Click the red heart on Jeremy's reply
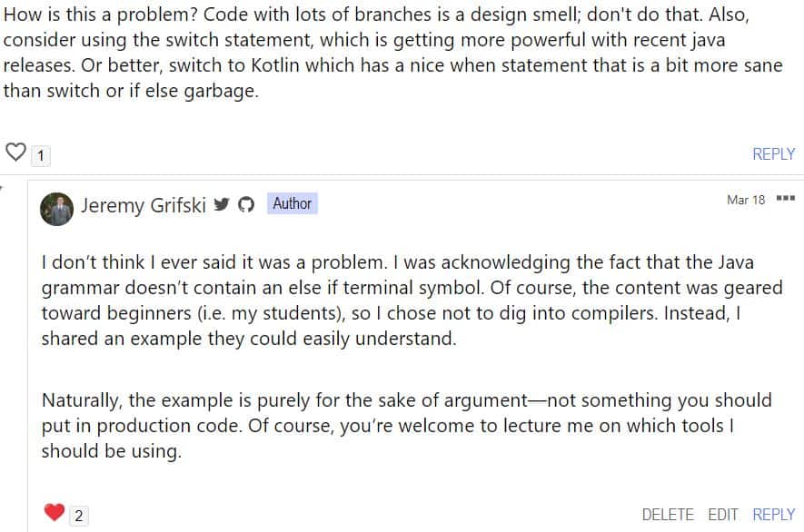The width and height of the screenshot is (804, 532). [55, 513]
